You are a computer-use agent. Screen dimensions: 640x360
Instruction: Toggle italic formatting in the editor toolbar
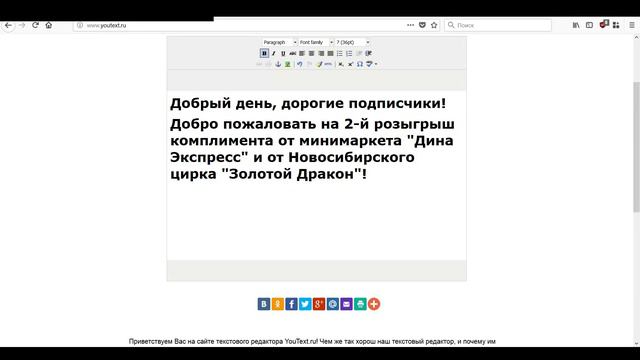pyautogui.click(x=273, y=53)
